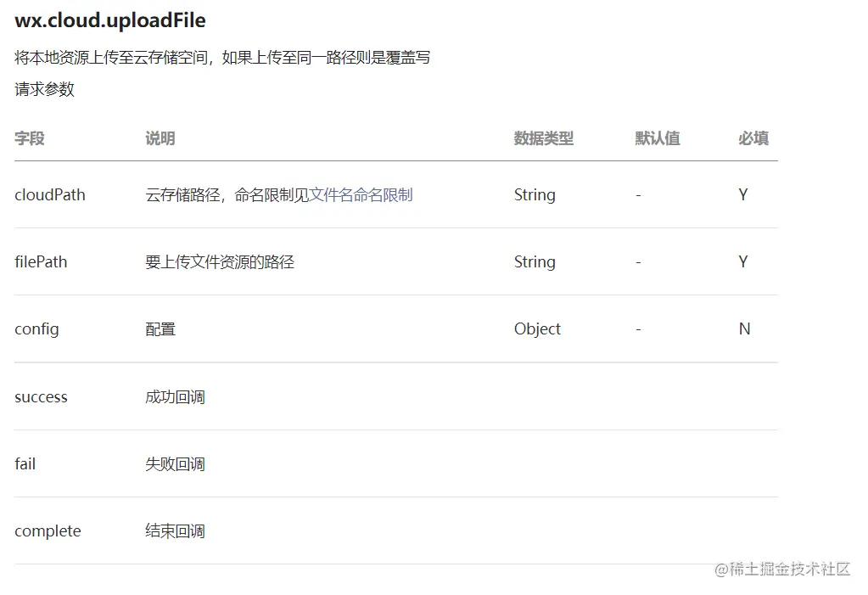This screenshot has width=868, height=595.
Task: Click the 默认值 column header
Action: pyautogui.click(x=658, y=138)
